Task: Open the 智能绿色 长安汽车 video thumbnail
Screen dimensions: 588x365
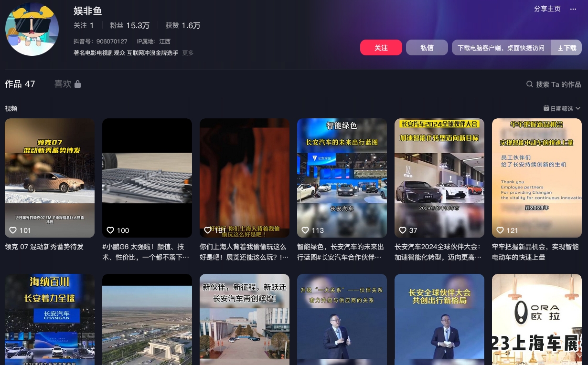Action: click(342, 178)
